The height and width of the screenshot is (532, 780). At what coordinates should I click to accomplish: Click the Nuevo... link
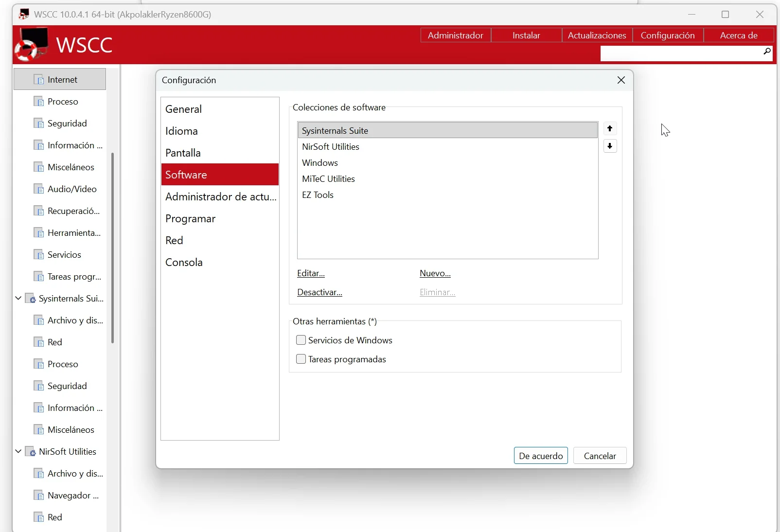pyautogui.click(x=435, y=273)
